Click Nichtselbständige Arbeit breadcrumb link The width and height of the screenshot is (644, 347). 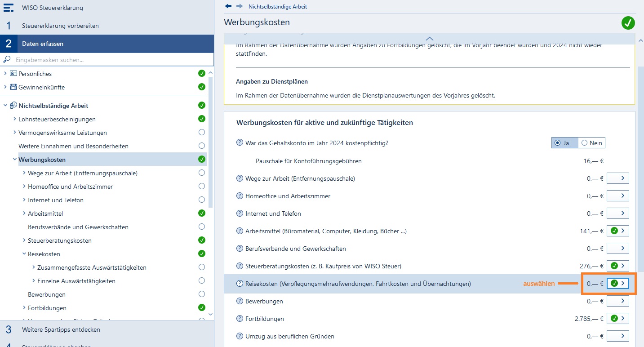[278, 7]
